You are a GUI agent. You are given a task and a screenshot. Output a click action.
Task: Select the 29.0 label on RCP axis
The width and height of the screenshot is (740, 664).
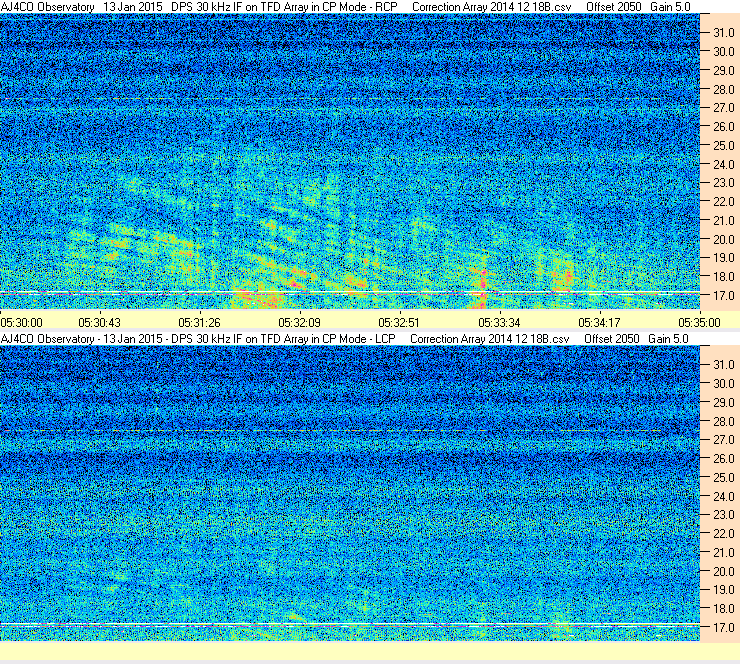[x=724, y=70]
